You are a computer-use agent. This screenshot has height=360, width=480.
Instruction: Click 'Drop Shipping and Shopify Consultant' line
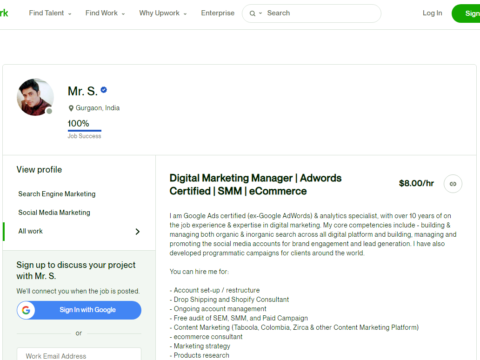click(229, 300)
